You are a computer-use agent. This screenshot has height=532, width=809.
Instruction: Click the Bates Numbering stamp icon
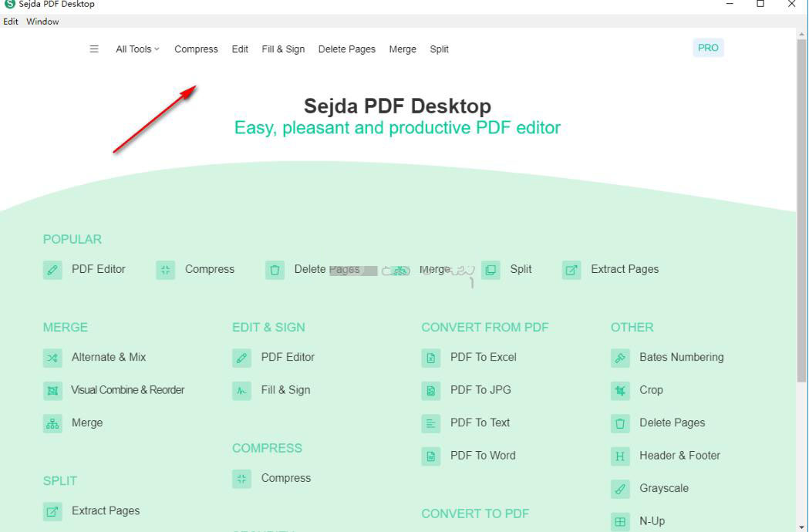620,358
